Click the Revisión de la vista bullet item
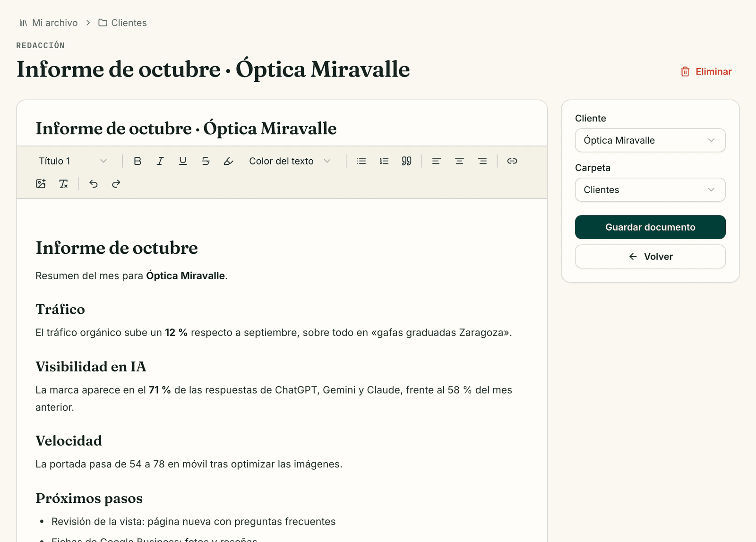Screen dimensions: 756x542 pos(193,522)
